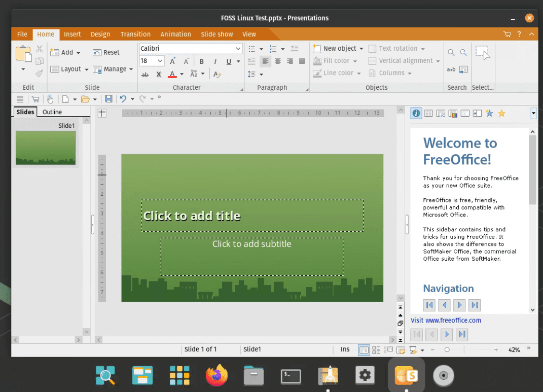Toggle touch mode with the hand icon
The height and width of the screenshot is (392, 543).
[x=50, y=99]
